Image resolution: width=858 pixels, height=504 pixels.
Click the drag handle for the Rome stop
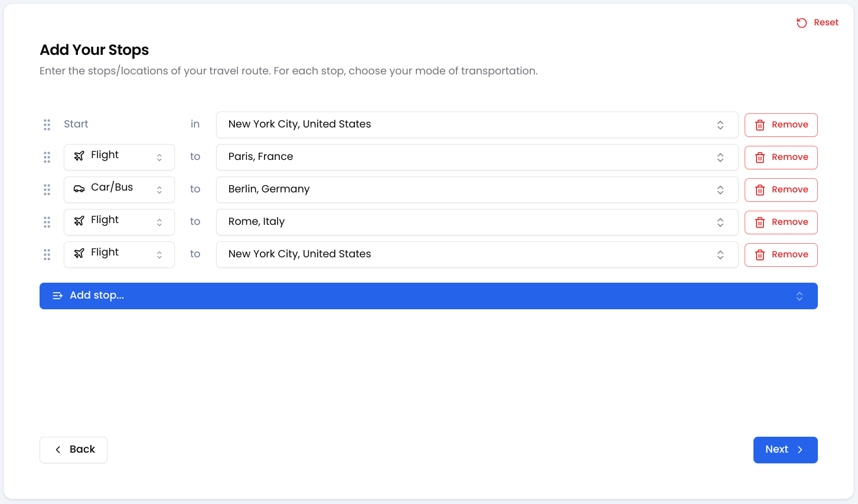pos(47,222)
